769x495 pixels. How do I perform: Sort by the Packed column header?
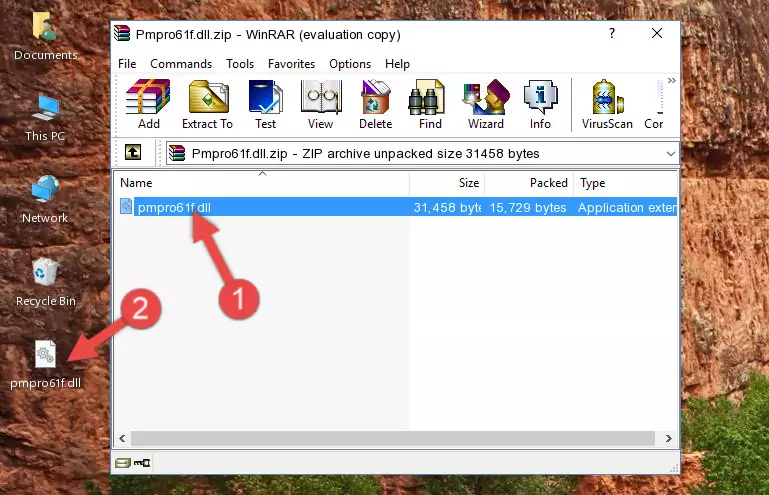pyautogui.click(x=529, y=183)
